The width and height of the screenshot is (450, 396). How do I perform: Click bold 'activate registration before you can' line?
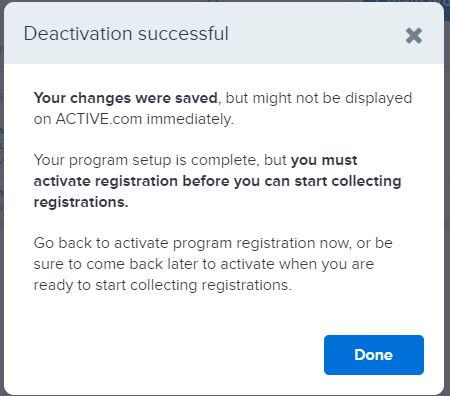point(162,181)
